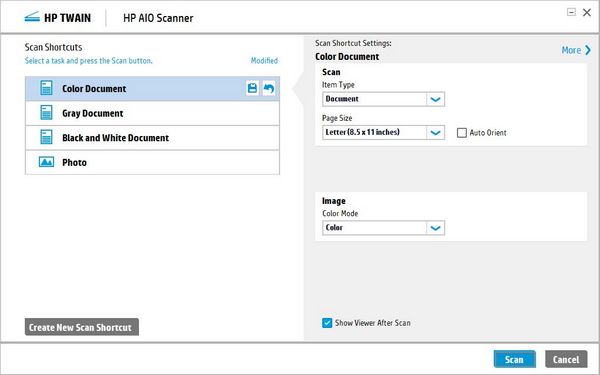Click the Photo picture icon
The height and width of the screenshot is (375, 600).
[x=46, y=162]
